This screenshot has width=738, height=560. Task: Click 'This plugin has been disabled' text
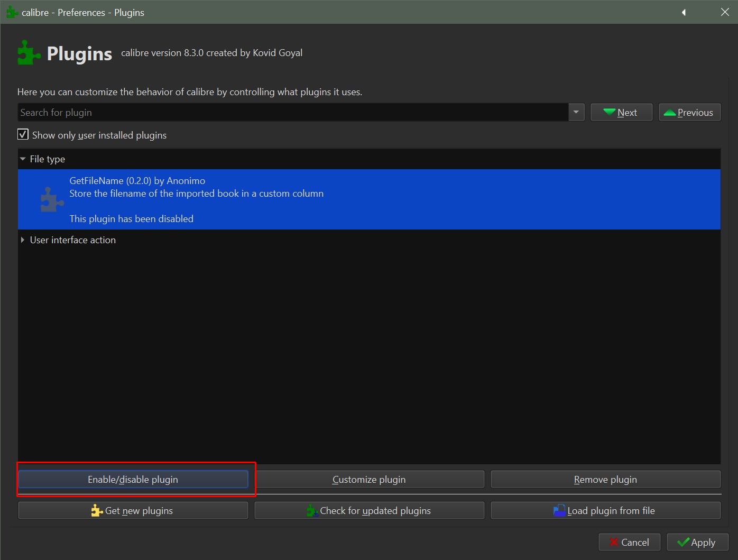[x=132, y=218]
